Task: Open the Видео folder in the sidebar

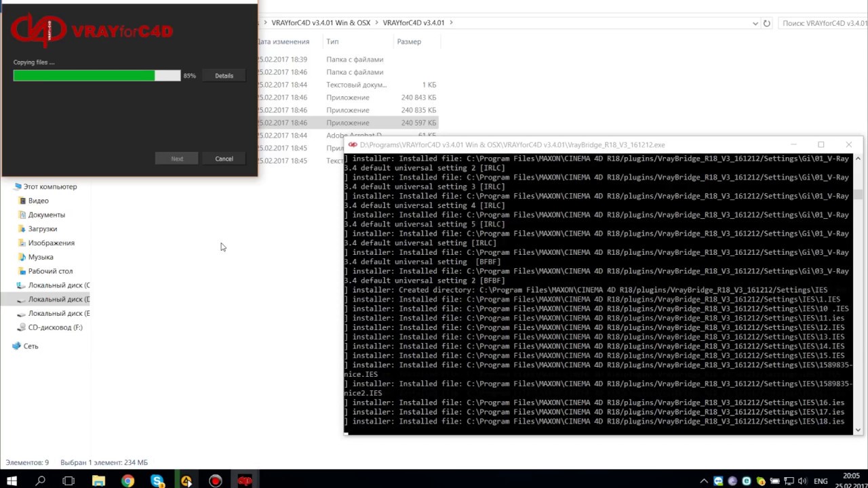Action: point(39,201)
